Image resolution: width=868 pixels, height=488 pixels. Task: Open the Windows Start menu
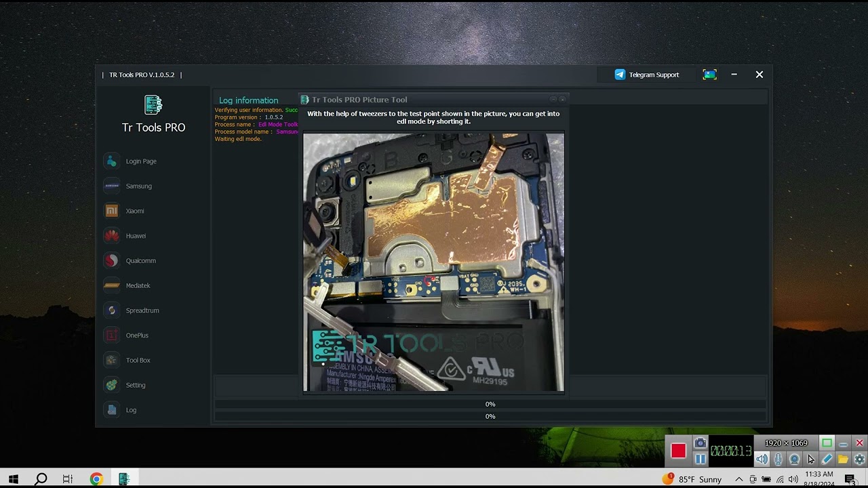tap(14, 479)
